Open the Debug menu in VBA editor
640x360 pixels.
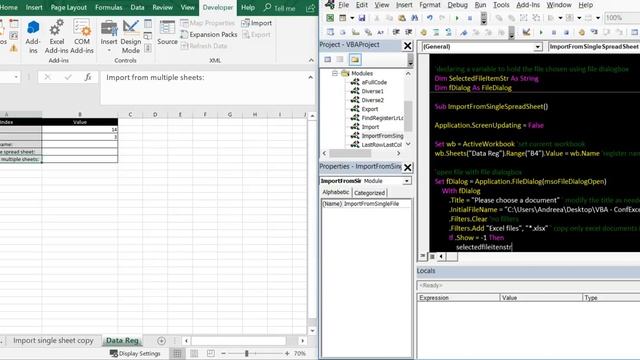[x=458, y=5]
